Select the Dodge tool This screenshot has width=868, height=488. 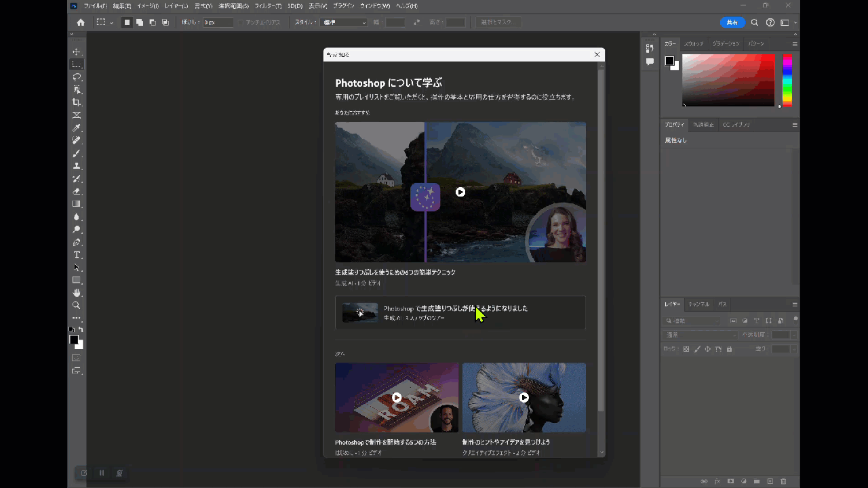[x=77, y=230]
